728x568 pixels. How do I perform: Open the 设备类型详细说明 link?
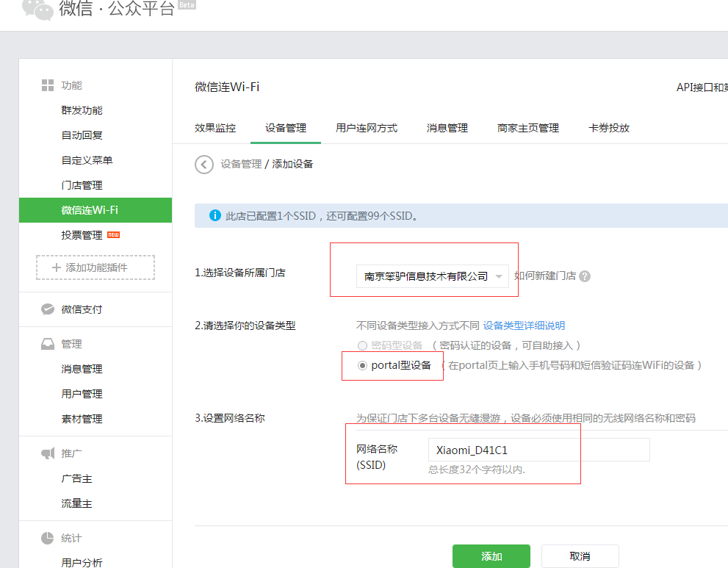(x=524, y=326)
